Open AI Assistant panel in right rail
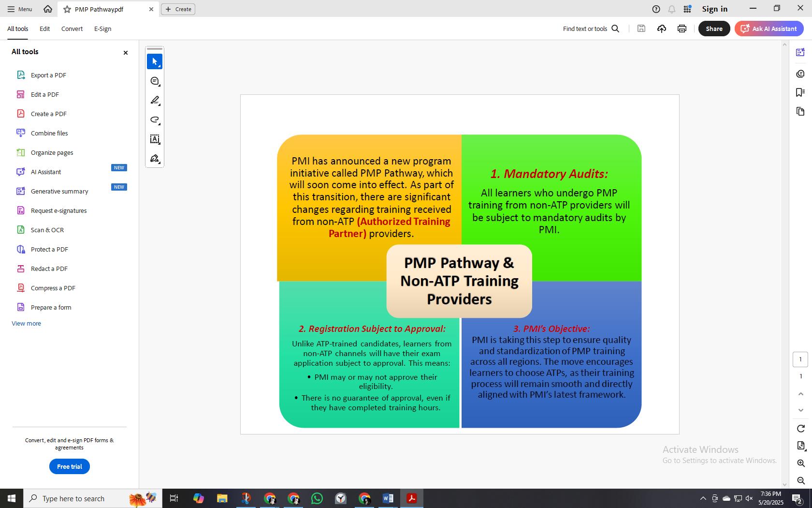This screenshot has width=812, height=508. point(800,52)
